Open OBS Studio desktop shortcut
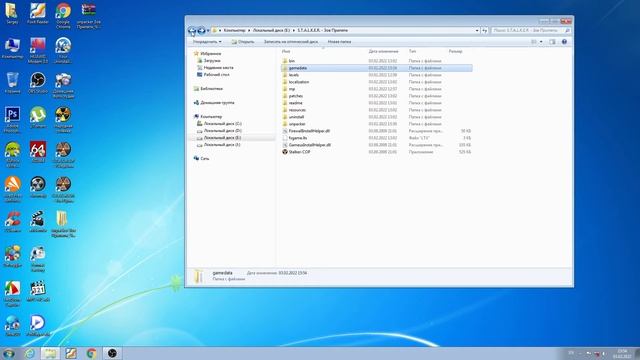This screenshot has width=640, height=360. [x=38, y=83]
